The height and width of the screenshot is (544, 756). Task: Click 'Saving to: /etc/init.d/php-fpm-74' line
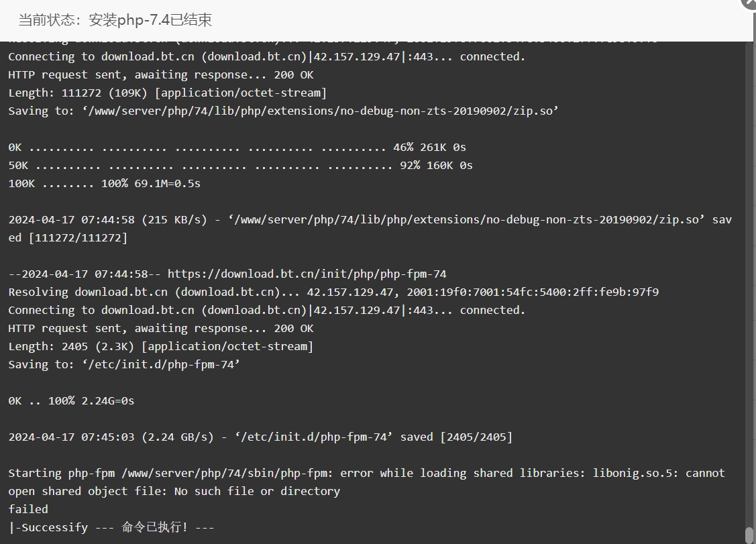point(124,365)
